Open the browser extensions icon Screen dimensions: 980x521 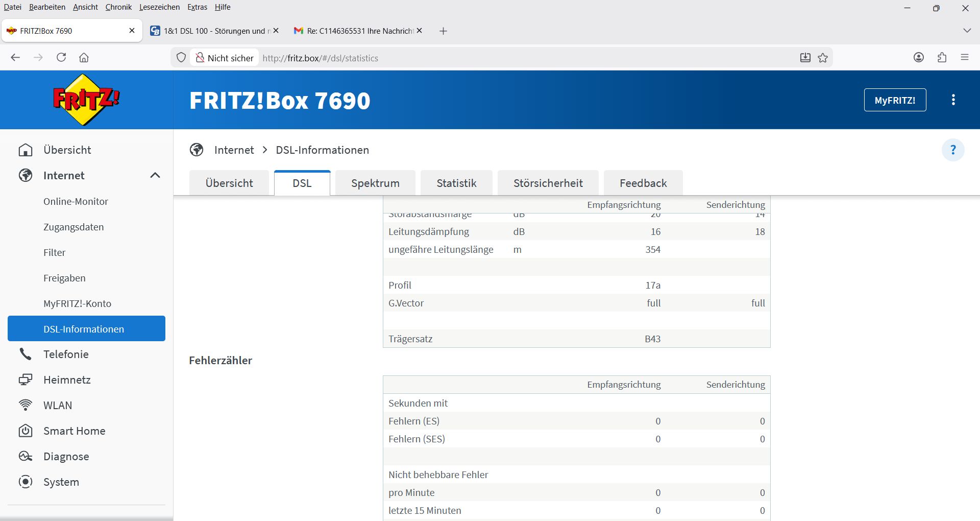[x=942, y=58]
